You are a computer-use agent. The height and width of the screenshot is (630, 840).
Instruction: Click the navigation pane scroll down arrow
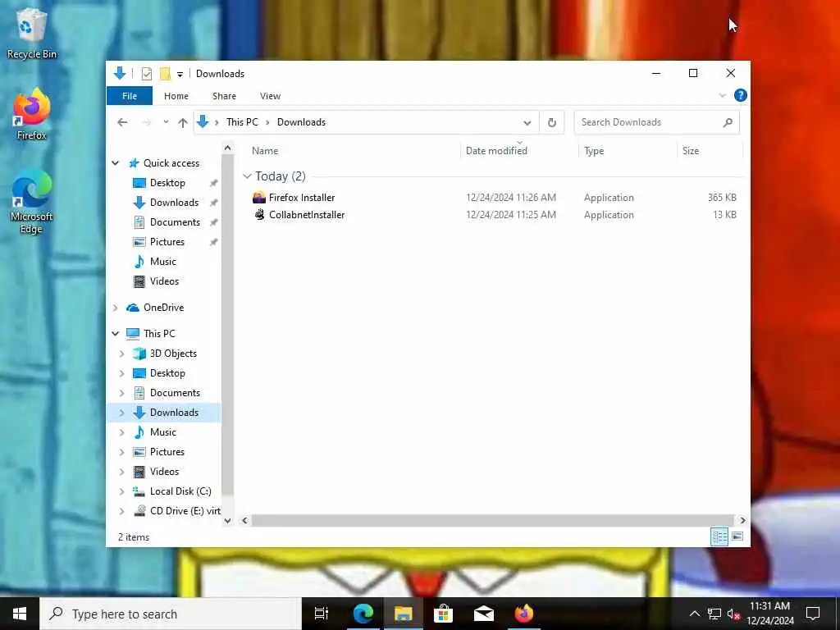coord(228,520)
